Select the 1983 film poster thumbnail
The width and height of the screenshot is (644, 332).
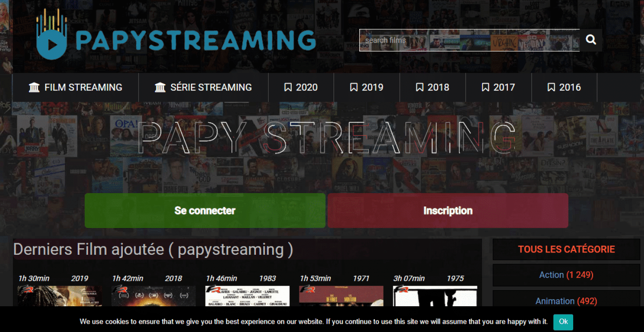(247, 296)
